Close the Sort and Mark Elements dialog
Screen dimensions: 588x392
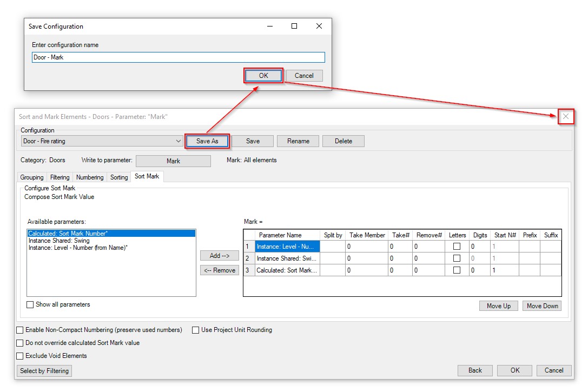click(x=565, y=116)
